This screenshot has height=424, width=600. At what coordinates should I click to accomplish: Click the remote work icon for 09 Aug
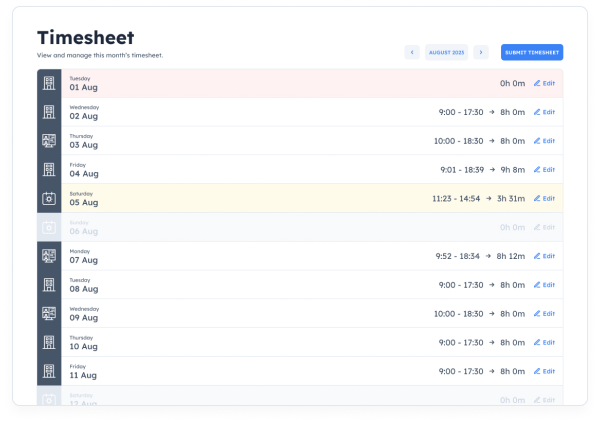pyautogui.click(x=49, y=313)
